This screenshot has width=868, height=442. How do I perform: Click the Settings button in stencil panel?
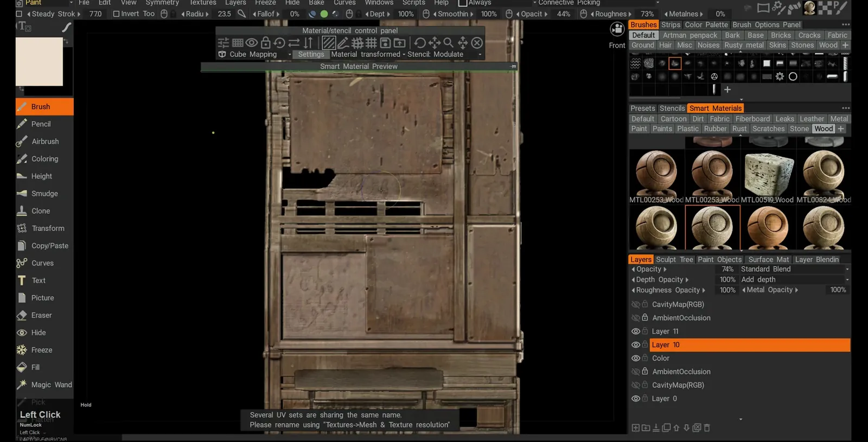click(x=311, y=54)
